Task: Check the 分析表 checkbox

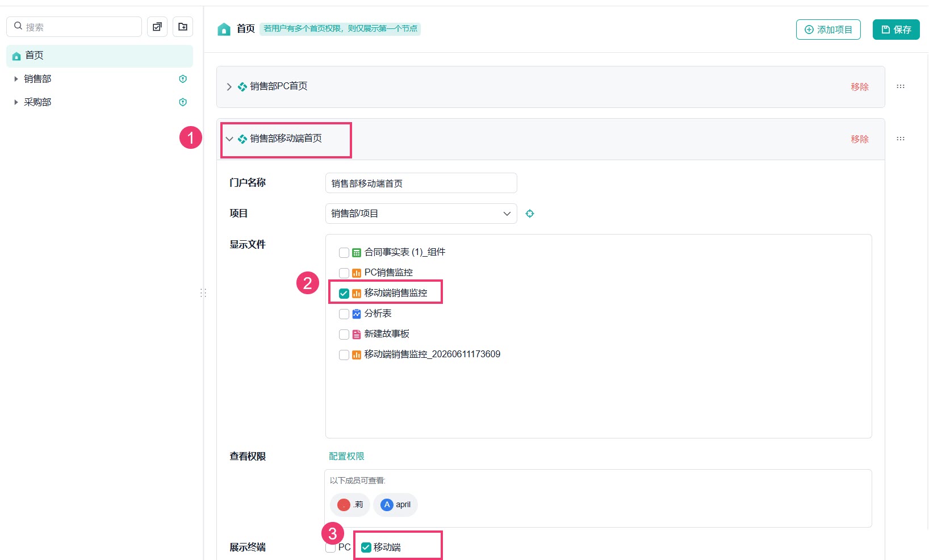Action: pos(344,314)
